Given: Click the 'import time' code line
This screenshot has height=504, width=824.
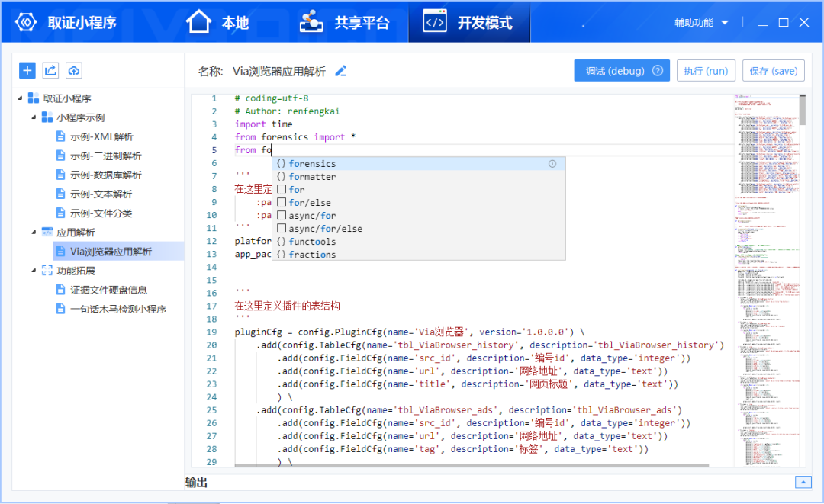Looking at the screenshot, I should coord(263,124).
